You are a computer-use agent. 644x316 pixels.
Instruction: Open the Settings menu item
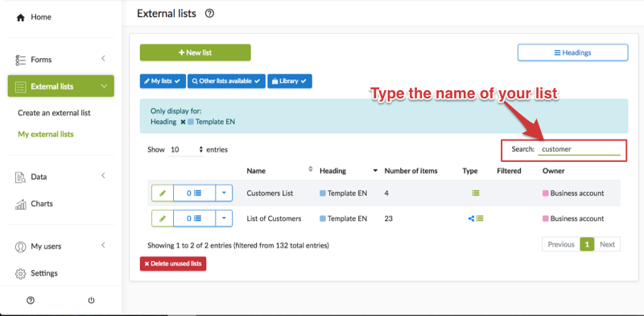(44, 273)
